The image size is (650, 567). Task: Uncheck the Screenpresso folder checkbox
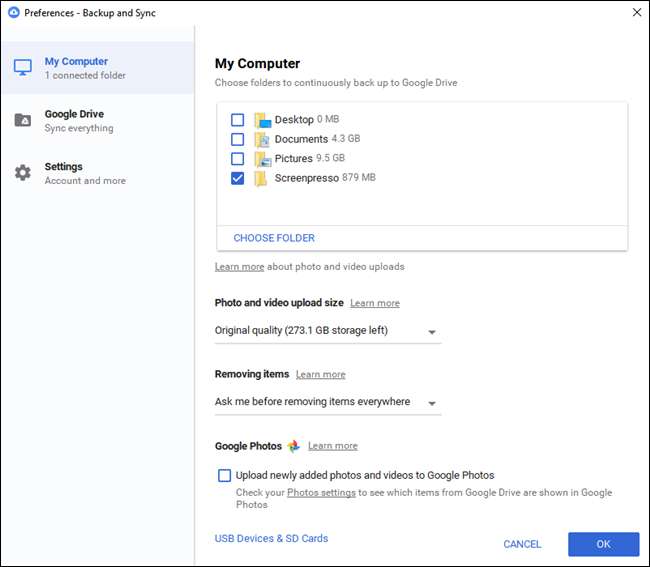[237, 178]
